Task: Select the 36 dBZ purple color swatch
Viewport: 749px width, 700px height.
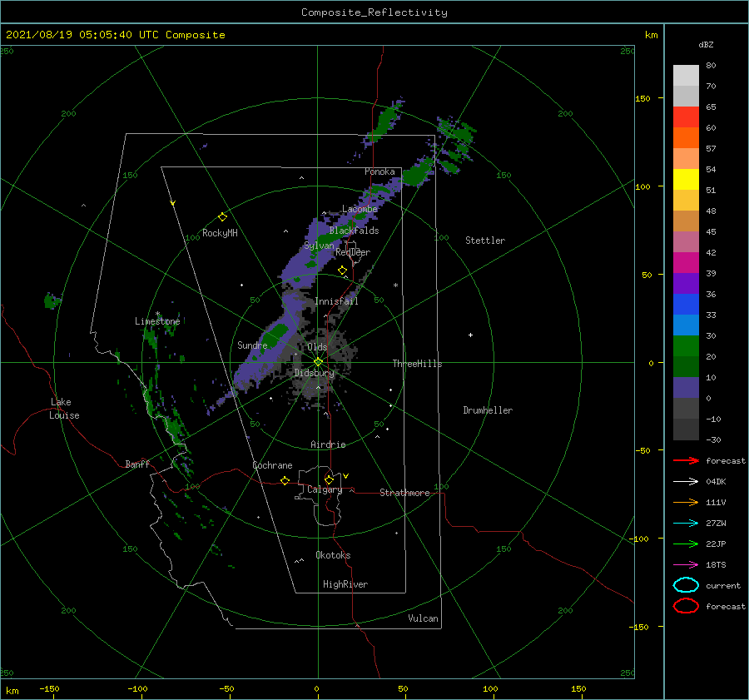Action: coord(686,283)
